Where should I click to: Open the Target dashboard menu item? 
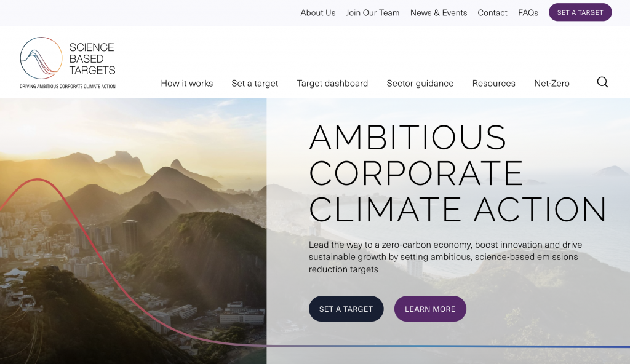[x=332, y=83]
